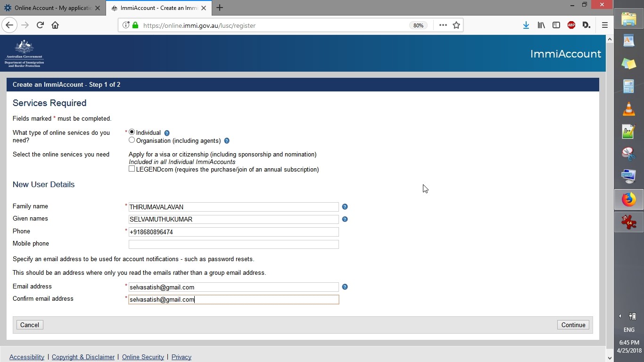Click the Australian Government crest logo
This screenshot has width=644, height=362.
[x=24, y=53]
